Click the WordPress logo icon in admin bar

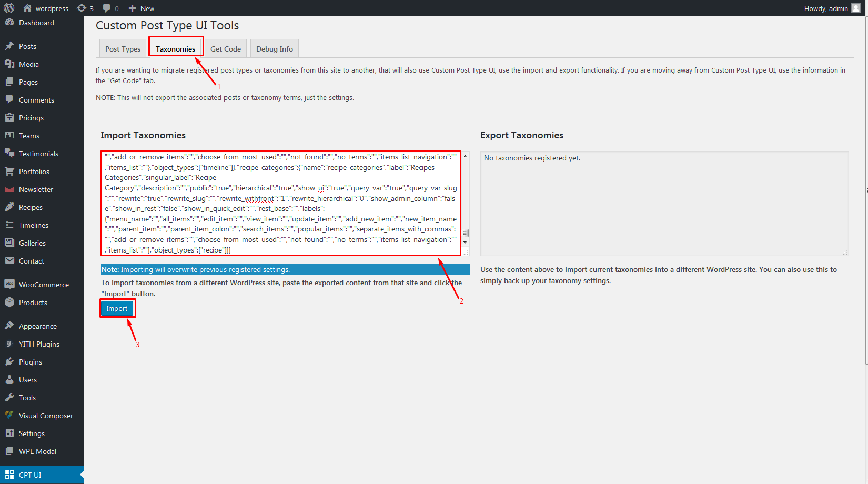[x=9, y=8]
